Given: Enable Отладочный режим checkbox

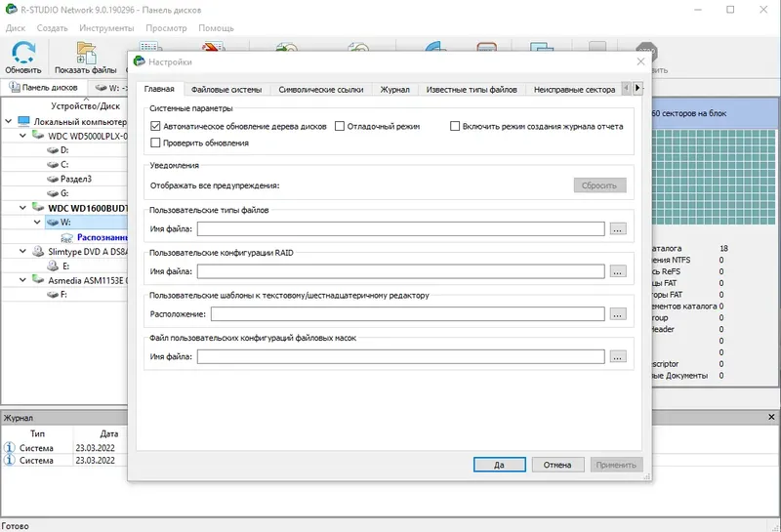Looking at the screenshot, I should [x=339, y=126].
